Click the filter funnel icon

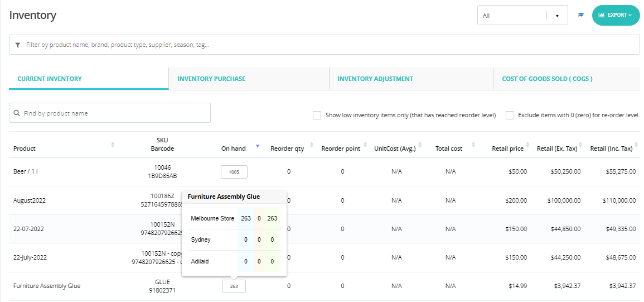click(18, 45)
